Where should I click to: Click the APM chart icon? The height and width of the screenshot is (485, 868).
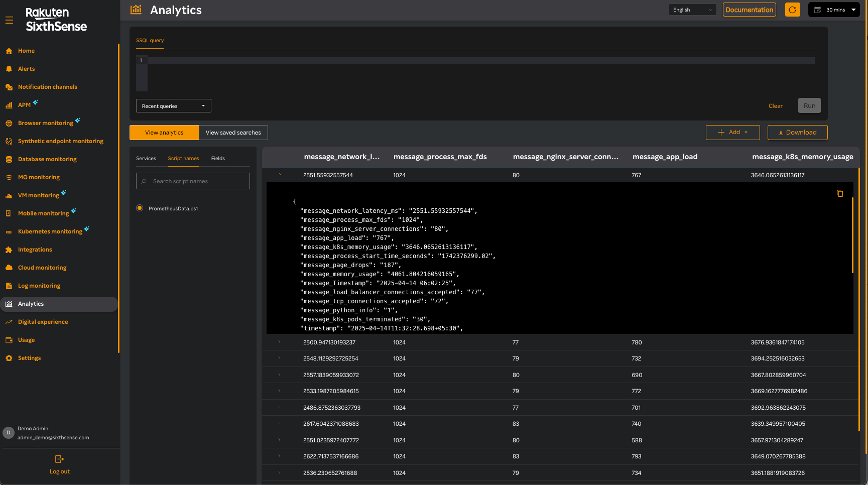[x=9, y=105]
